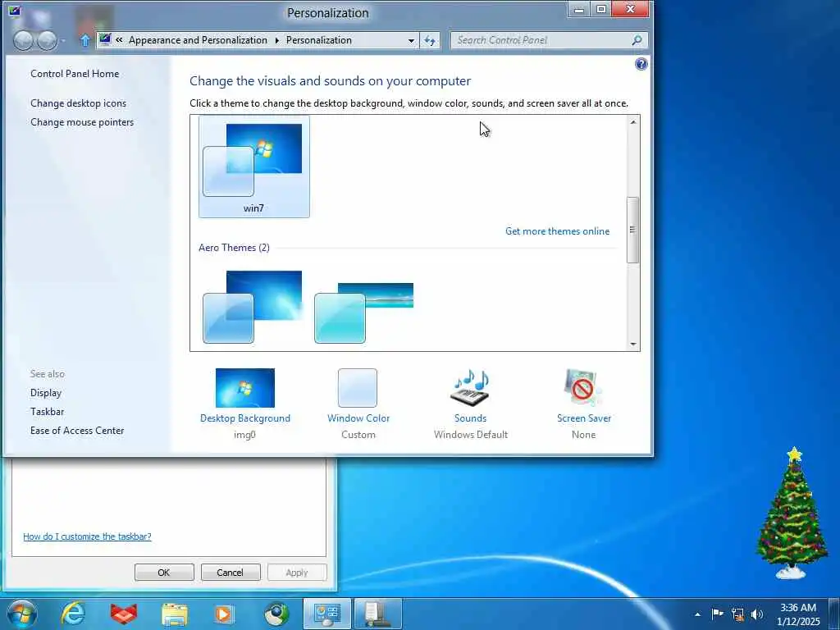Open Windows Explorer folder on taskbar
Screen dimensions: 840x630
[x=175, y=614]
